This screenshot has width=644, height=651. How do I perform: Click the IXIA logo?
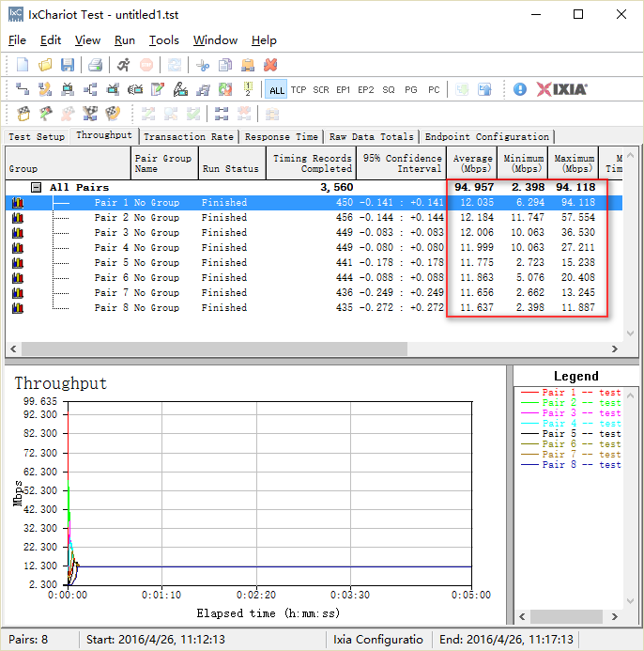[561, 89]
